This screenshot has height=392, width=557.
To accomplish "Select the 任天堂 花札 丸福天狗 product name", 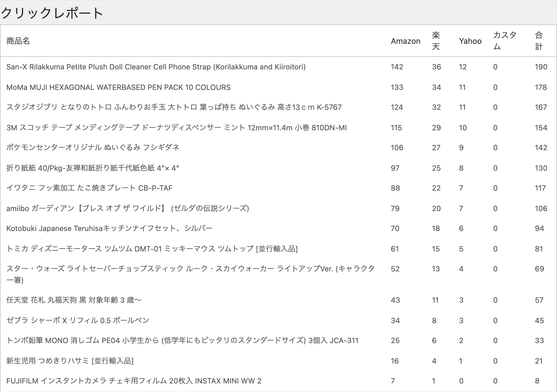I will (74, 300).
